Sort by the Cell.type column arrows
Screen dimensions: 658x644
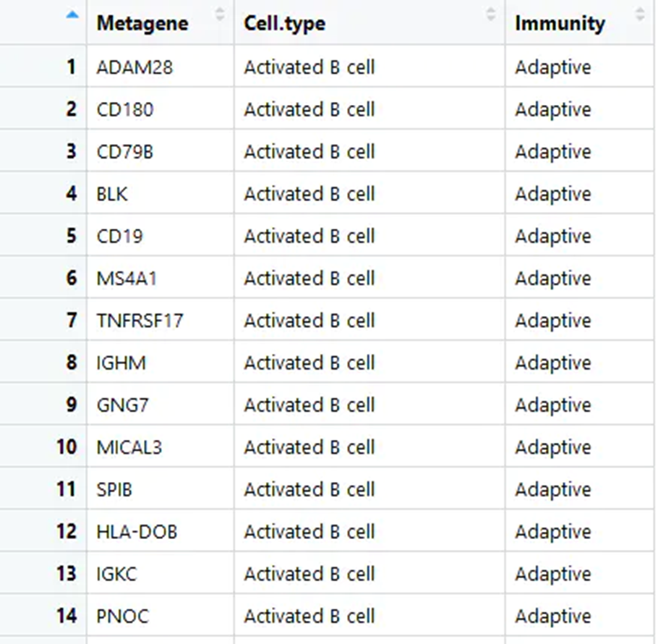[x=490, y=14]
